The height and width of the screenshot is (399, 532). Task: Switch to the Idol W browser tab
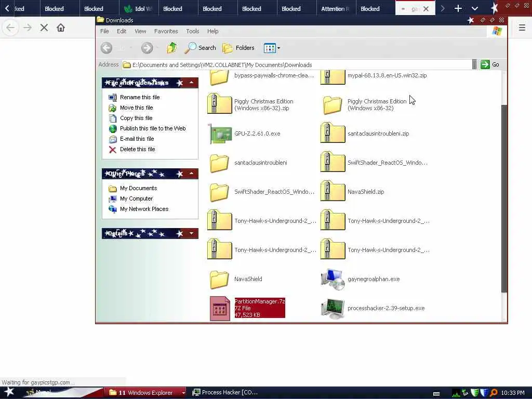point(138,8)
